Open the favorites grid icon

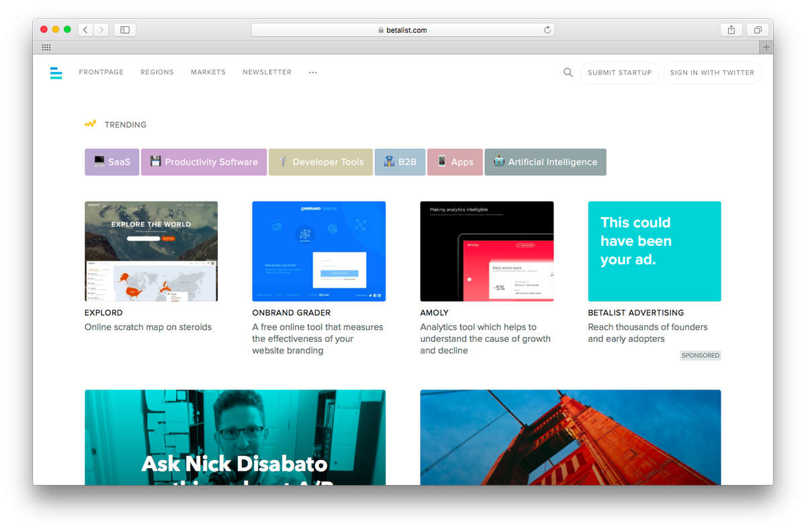coord(46,47)
